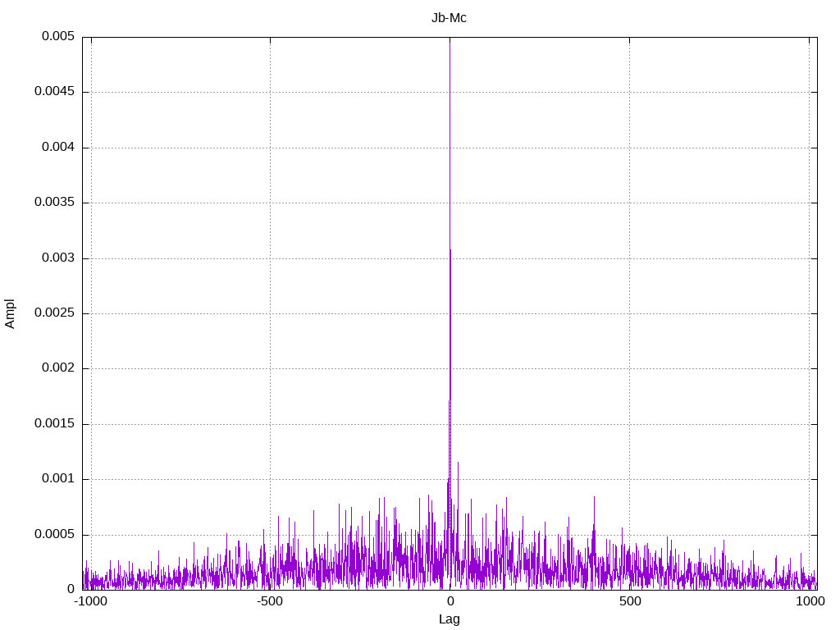Pick the 0.002 y-axis tick label
The height and width of the screenshot is (630, 840).
tap(57, 368)
